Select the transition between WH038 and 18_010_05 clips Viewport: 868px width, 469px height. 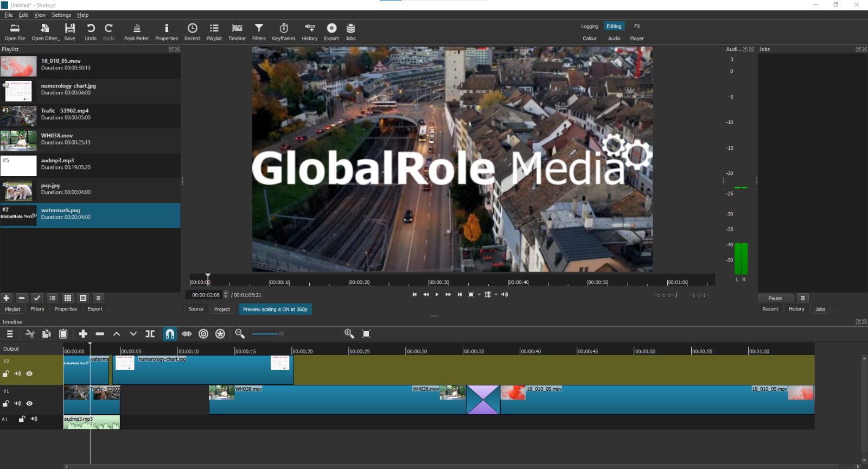(483, 400)
